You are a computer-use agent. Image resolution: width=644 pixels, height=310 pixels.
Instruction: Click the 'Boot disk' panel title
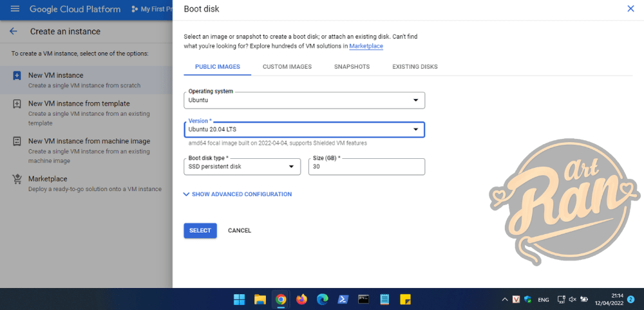[202, 9]
